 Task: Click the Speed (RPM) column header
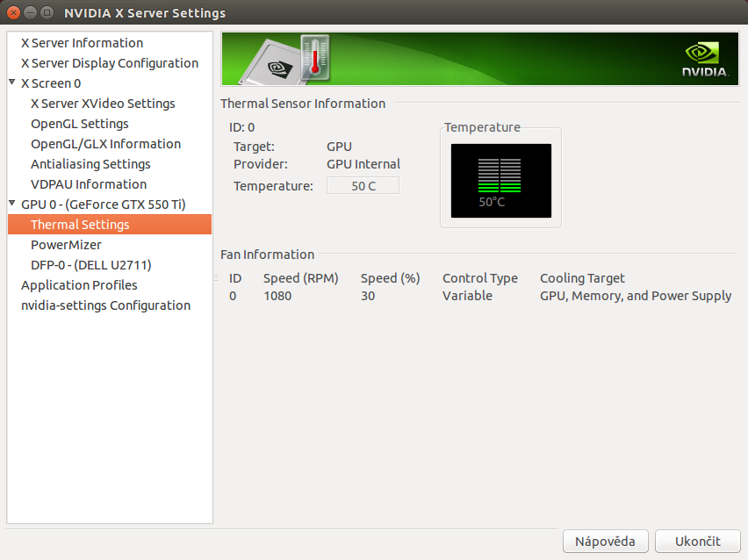coord(301,278)
